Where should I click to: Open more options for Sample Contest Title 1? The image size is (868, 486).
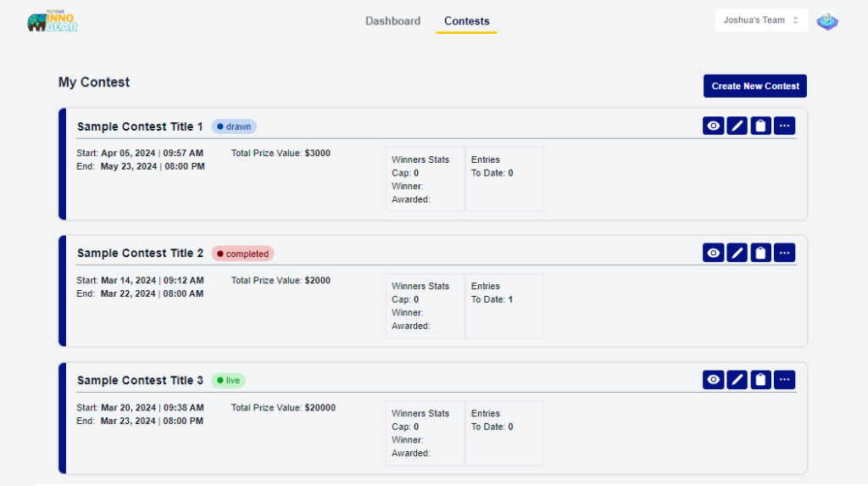[784, 126]
